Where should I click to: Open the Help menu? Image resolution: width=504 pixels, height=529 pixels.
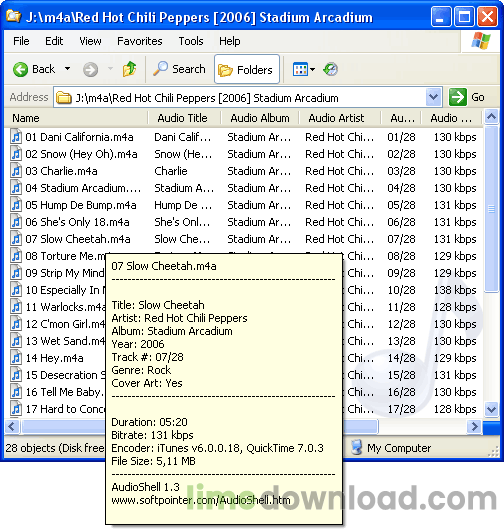[x=230, y=41]
